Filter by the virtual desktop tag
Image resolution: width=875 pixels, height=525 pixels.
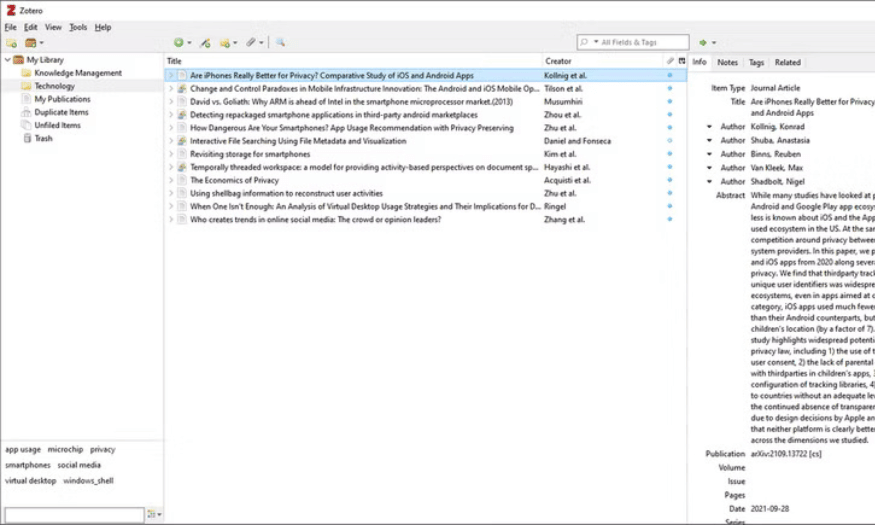pyautogui.click(x=30, y=480)
